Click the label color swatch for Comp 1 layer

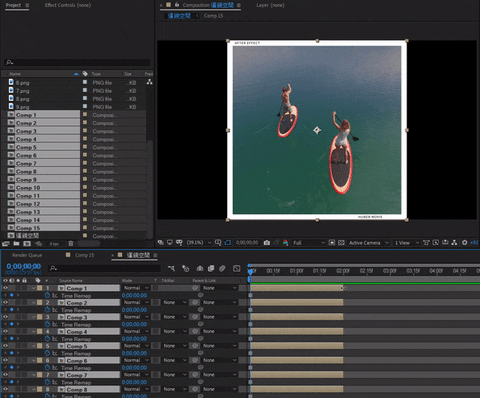tap(40, 288)
